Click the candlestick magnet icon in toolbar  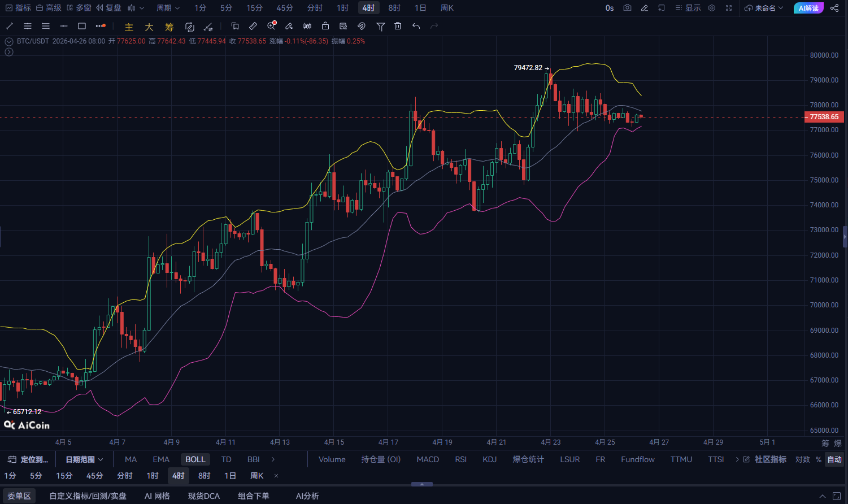pos(307,26)
